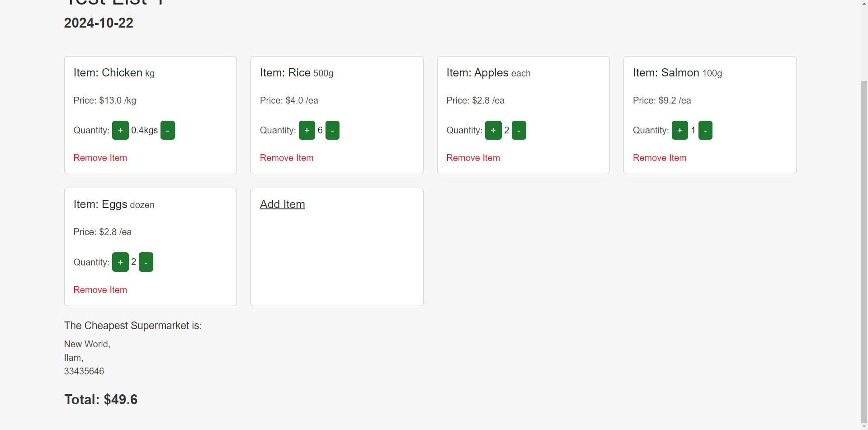Increment Eggs quantity with plus button

click(x=120, y=262)
